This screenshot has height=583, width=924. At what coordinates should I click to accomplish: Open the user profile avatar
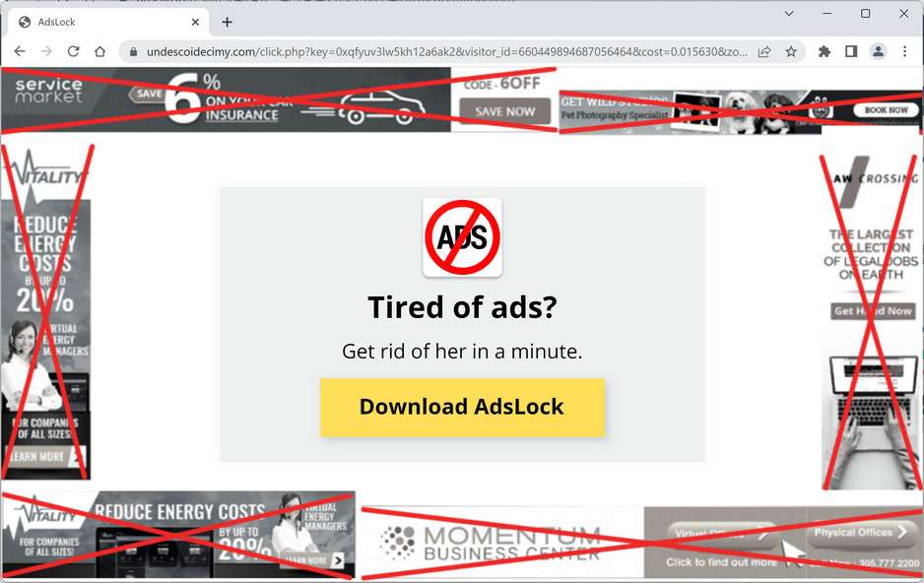(878, 52)
